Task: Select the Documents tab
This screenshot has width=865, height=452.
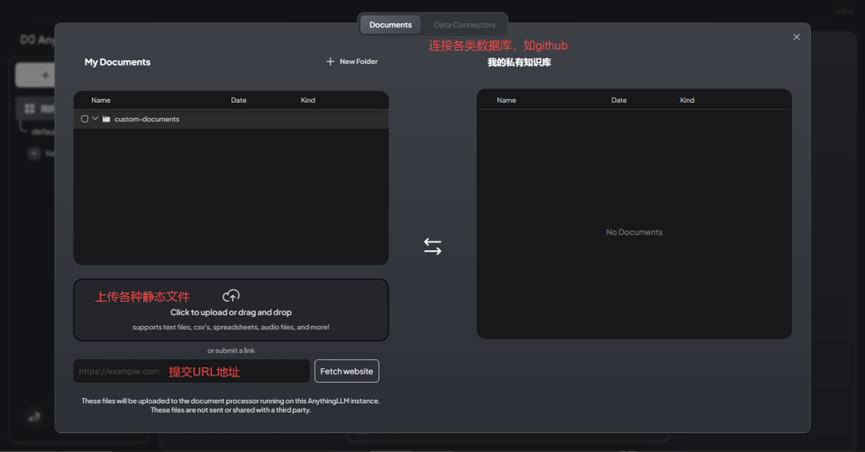Action: click(390, 24)
